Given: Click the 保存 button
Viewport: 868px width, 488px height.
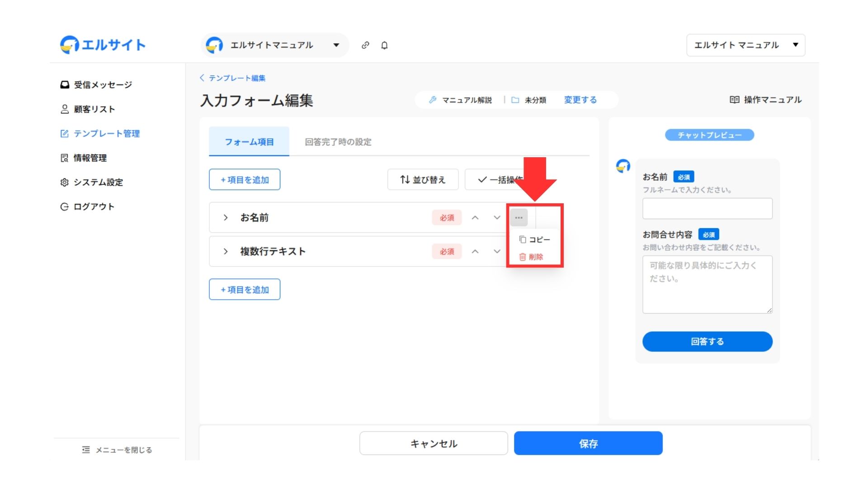Looking at the screenshot, I should pyautogui.click(x=588, y=444).
